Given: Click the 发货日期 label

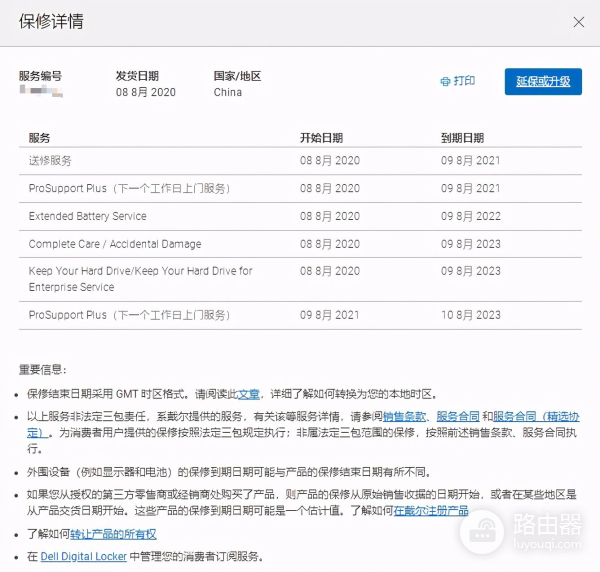Looking at the screenshot, I should 137,76.
